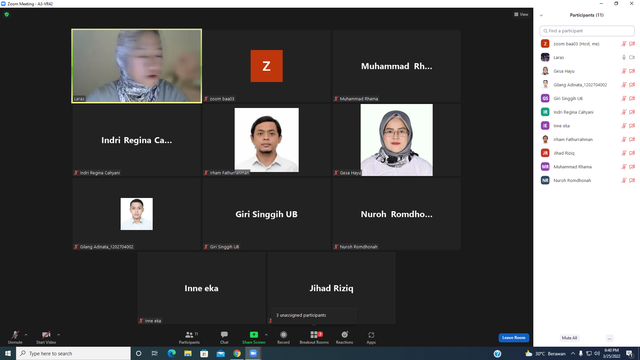Open the Participants panel icon in toolbar
Viewport: 640px width, 360px height.
[189, 335]
